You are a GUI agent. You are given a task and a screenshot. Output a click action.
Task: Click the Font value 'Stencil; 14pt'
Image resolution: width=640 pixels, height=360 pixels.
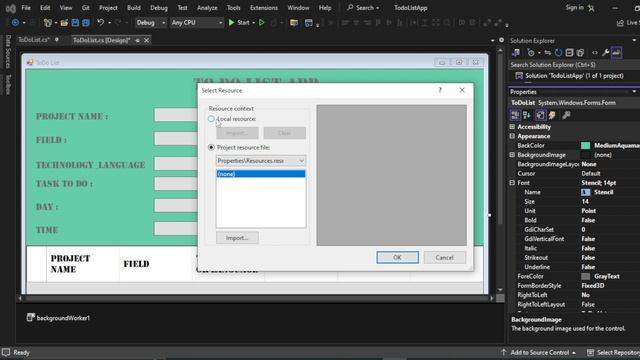599,183
